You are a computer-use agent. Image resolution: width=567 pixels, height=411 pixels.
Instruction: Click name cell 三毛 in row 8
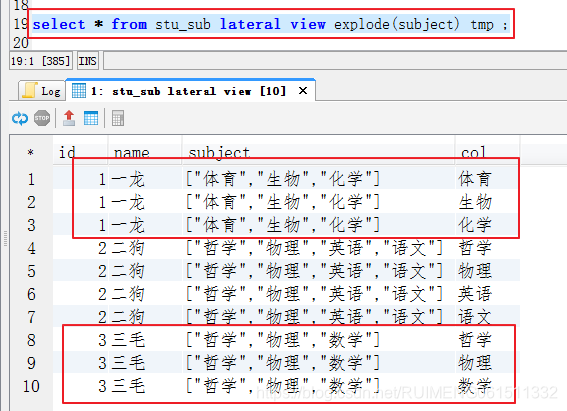click(x=145, y=340)
